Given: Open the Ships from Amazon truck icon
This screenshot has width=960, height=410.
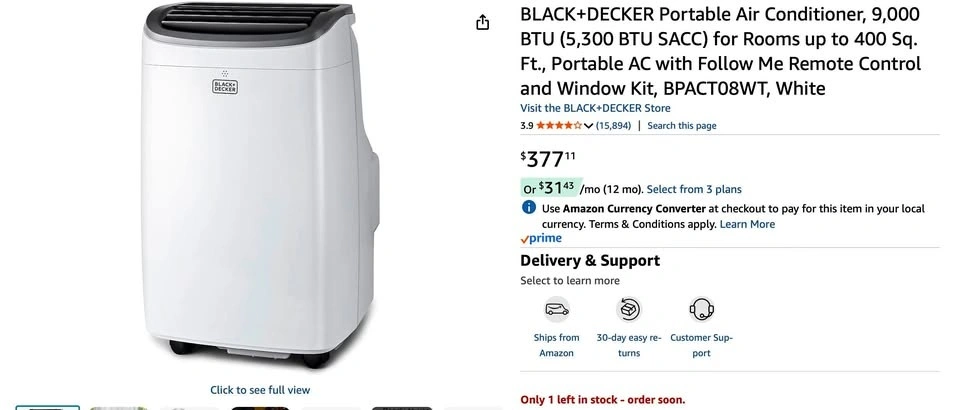Looking at the screenshot, I should (x=557, y=310).
